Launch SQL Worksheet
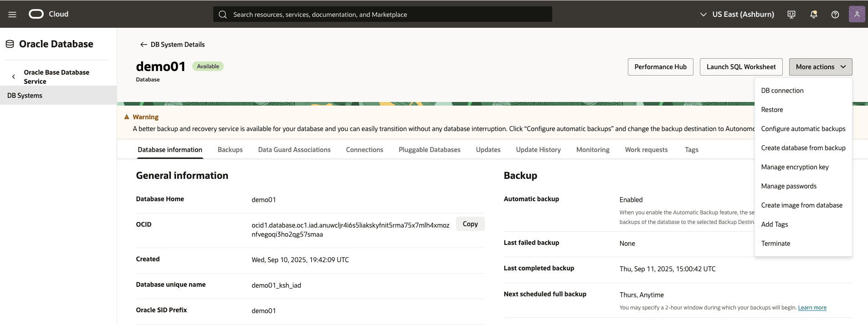The image size is (868, 325). pos(741,67)
